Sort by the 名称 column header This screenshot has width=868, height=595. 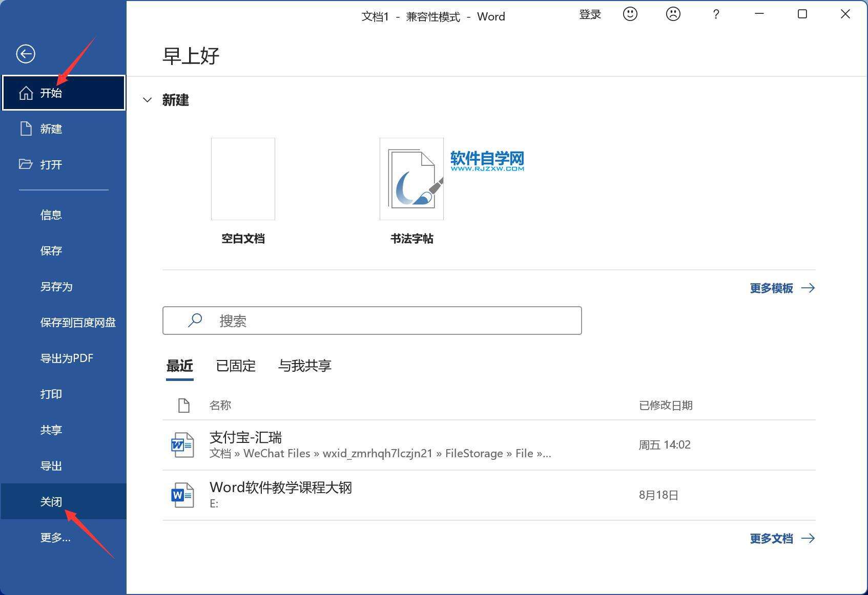[x=220, y=406]
